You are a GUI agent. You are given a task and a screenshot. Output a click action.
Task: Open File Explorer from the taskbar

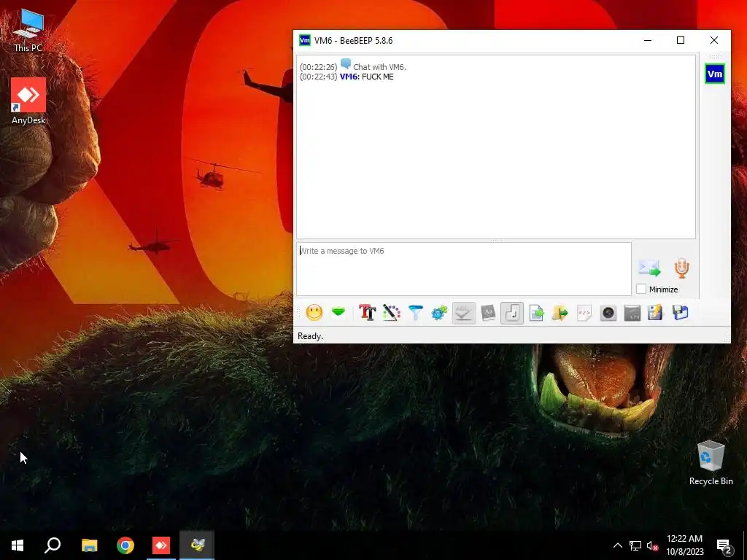click(89, 545)
